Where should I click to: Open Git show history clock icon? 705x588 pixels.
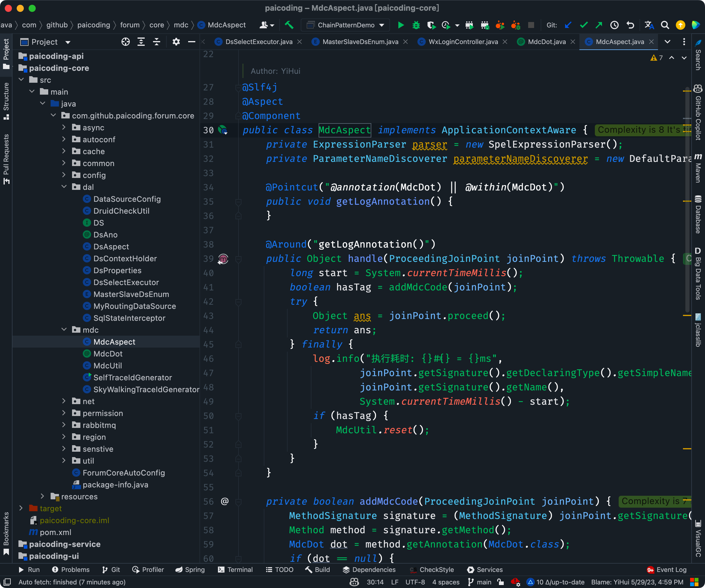(x=614, y=25)
